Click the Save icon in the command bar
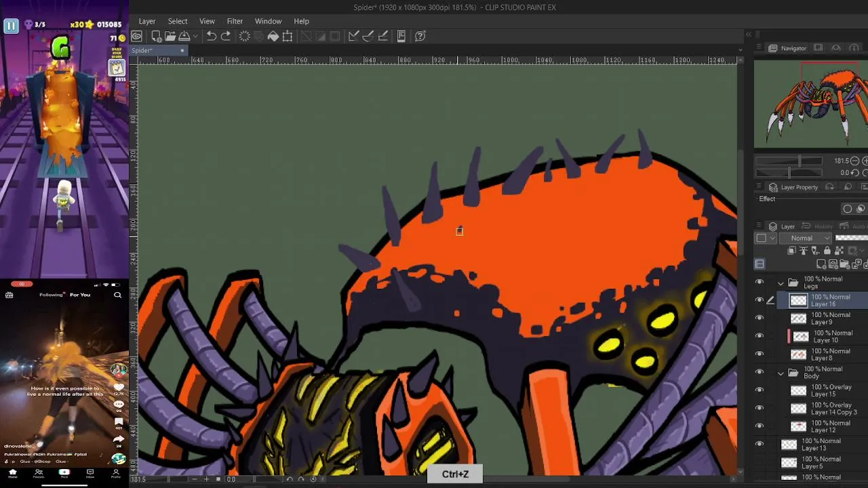This screenshot has height=488, width=868. pyautogui.click(x=184, y=36)
